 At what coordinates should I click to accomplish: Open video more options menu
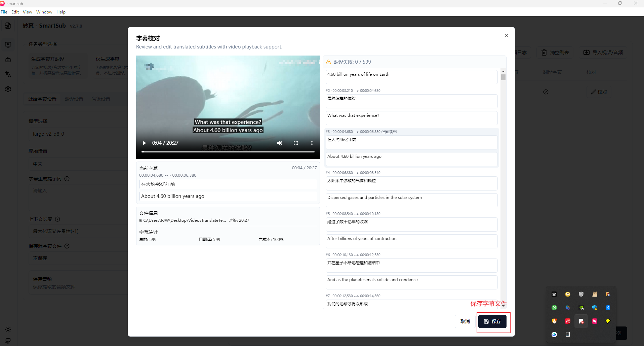312,143
